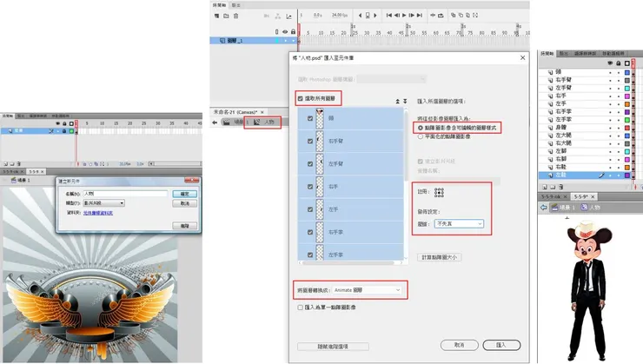Click the loop playback icon in top timeline
Image resolution: width=643 pixels, height=364 pixels.
click(x=441, y=15)
